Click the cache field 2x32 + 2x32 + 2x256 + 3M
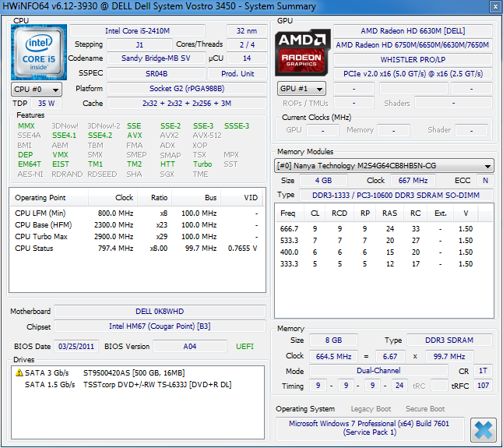Screen dimensions: 503x448 click(187, 104)
